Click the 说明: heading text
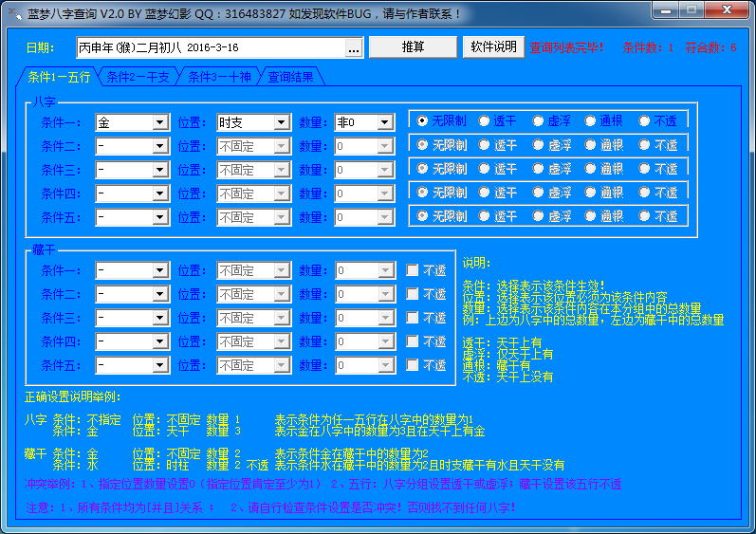The image size is (756, 534). pyautogui.click(x=476, y=263)
